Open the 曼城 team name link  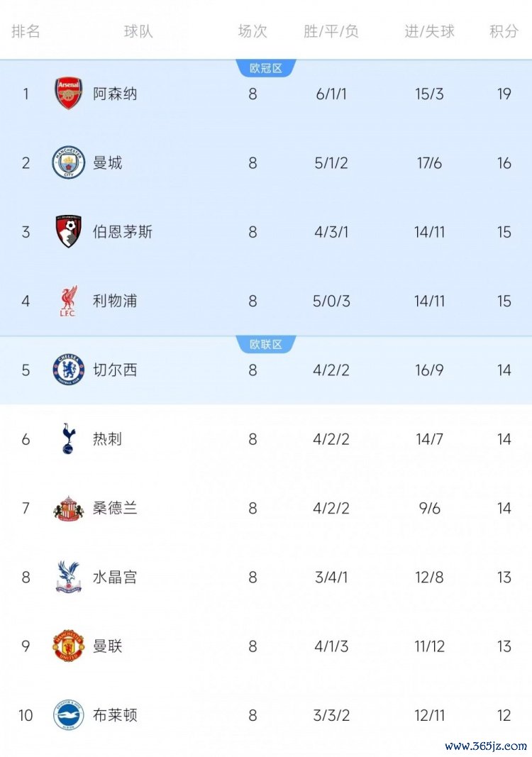(x=108, y=162)
